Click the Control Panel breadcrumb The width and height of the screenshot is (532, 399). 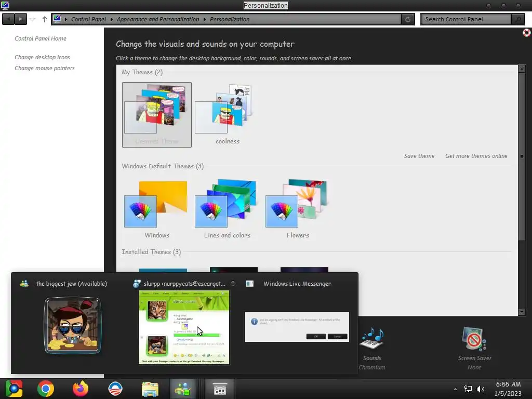(x=88, y=19)
